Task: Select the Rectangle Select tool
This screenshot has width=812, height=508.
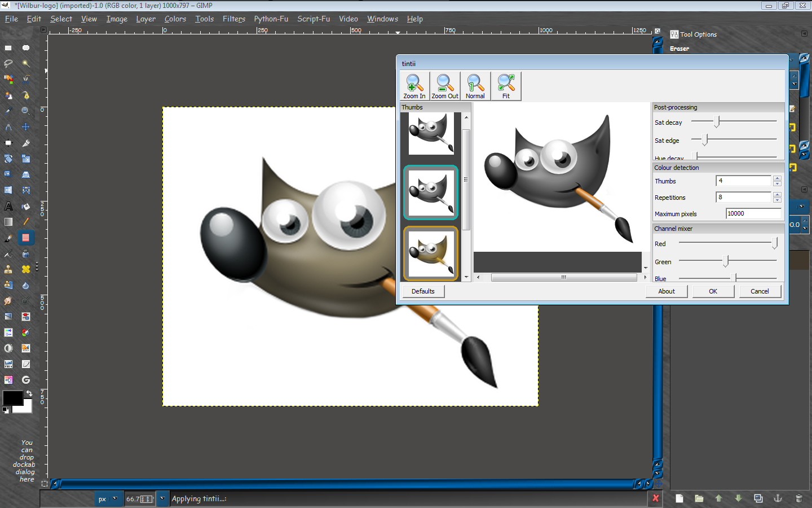Action: (x=8, y=48)
